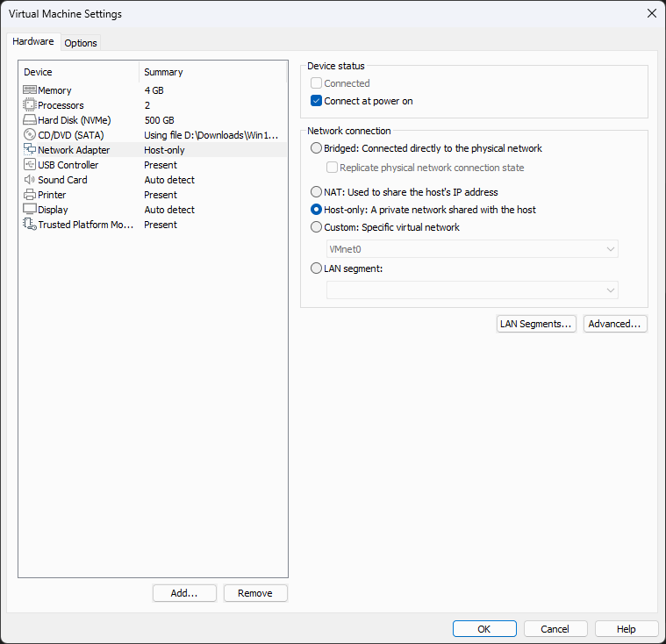Click the Printer Present summary
Image resolution: width=666 pixels, height=644 pixels.
click(161, 195)
